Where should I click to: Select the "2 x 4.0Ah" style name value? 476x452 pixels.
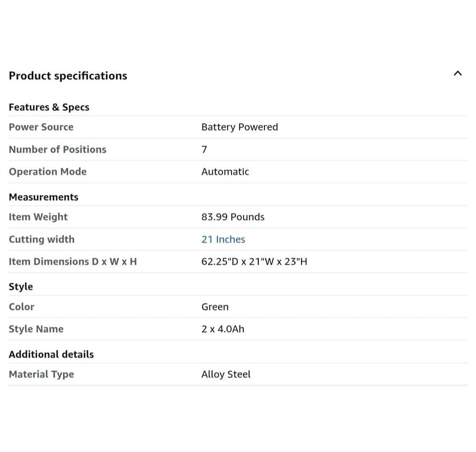[x=223, y=329]
